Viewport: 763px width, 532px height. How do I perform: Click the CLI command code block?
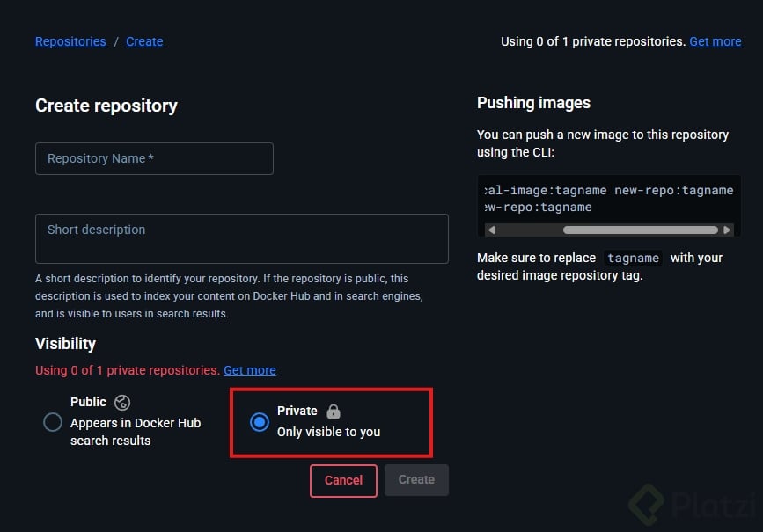pyautogui.click(x=608, y=199)
